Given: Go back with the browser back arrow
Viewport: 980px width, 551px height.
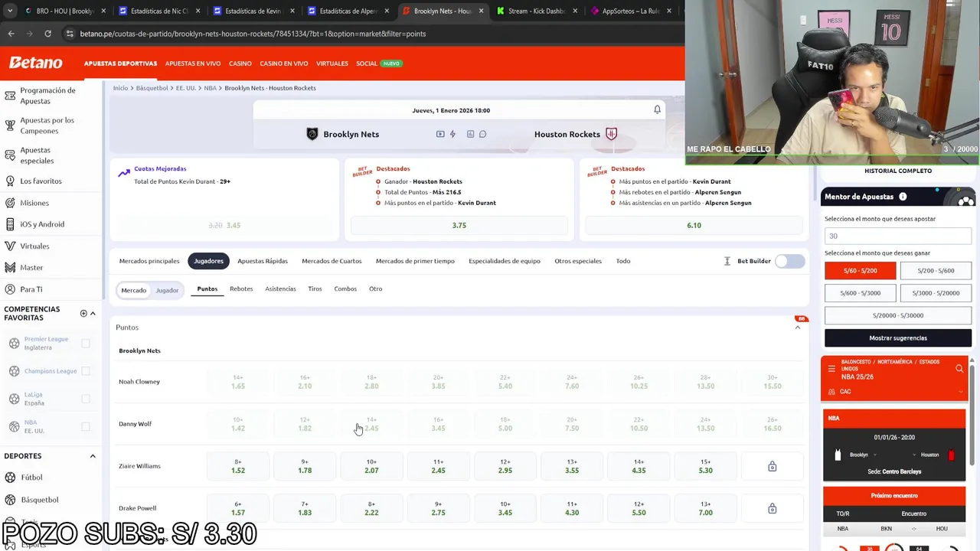Looking at the screenshot, I should tap(11, 34).
